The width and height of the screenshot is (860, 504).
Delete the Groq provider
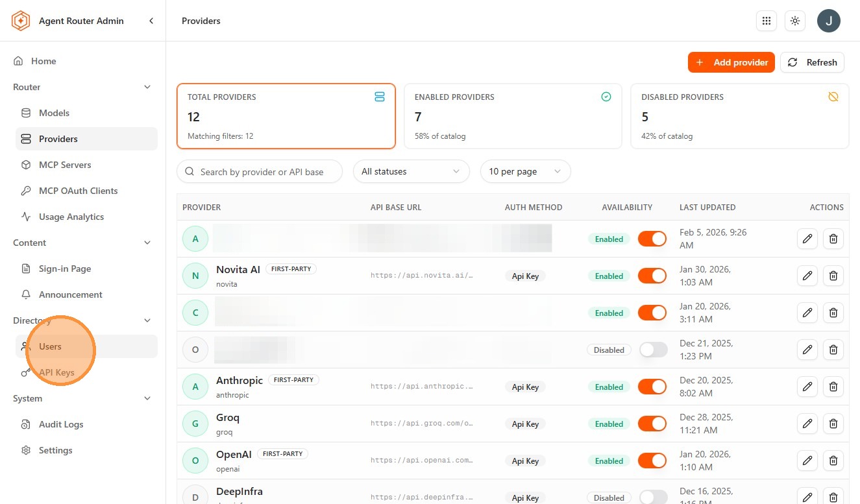833,424
